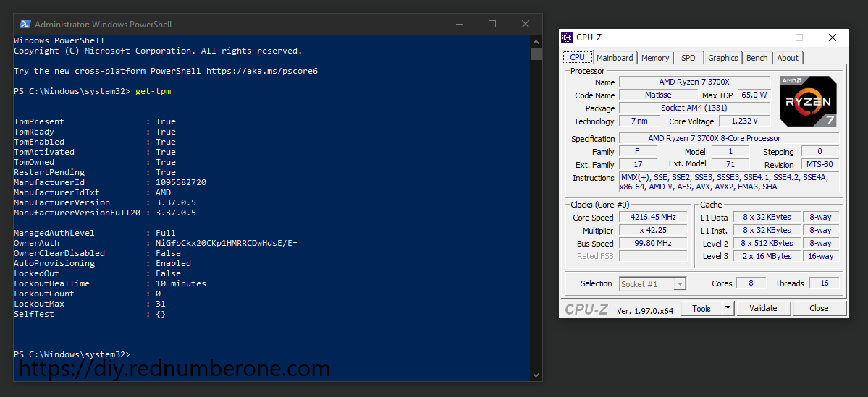Click the Revision value MTS-B0

tap(819, 164)
